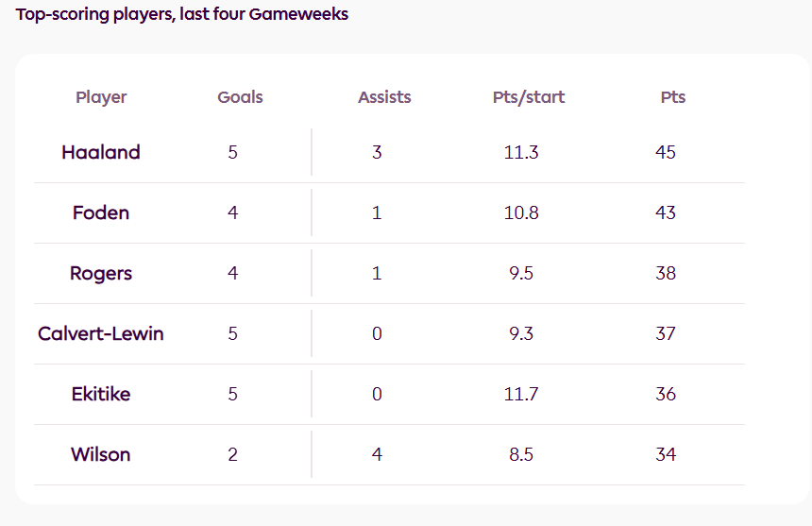Click the Assists column header

tap(384, 97)
